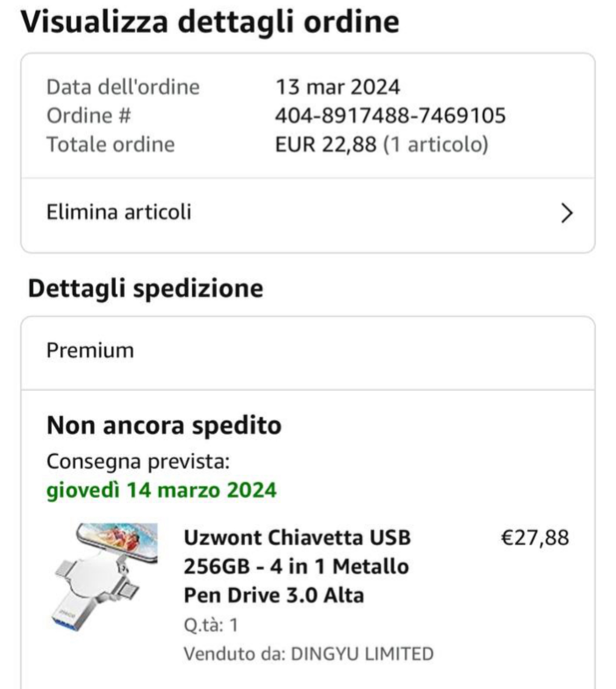Tap the Elimina articoli row label
This screenshot has width=616, height=689.
tap(119, 212)
